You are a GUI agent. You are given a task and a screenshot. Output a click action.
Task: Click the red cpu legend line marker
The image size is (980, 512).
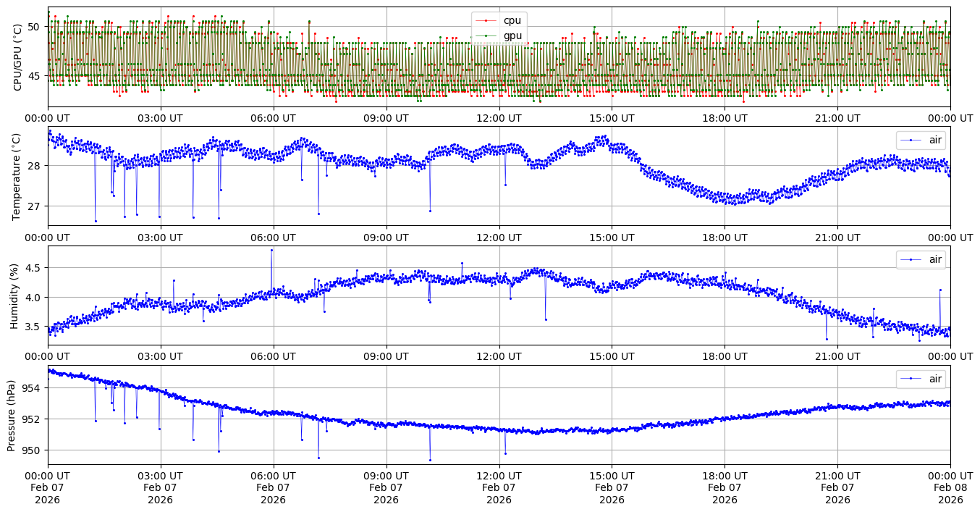[486, 20]
